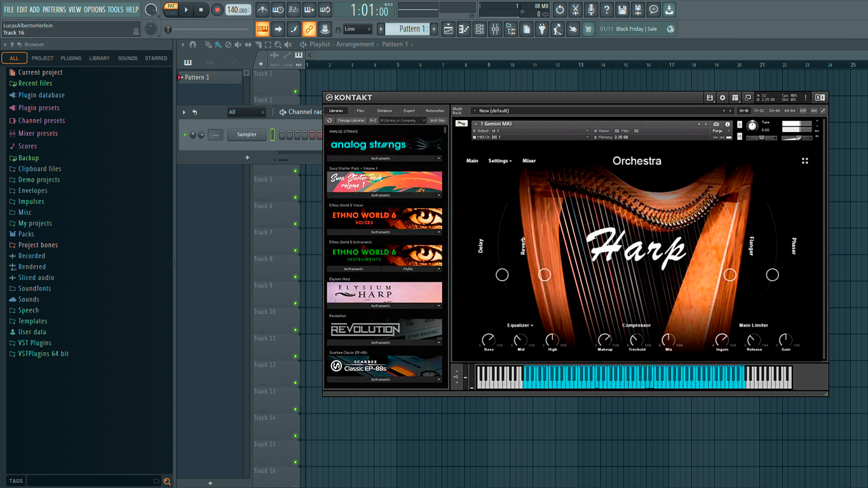This screenshot has width=868, height=488.
Task: Click Gemini MKI wrench edit icon
Action: point(462,124)
